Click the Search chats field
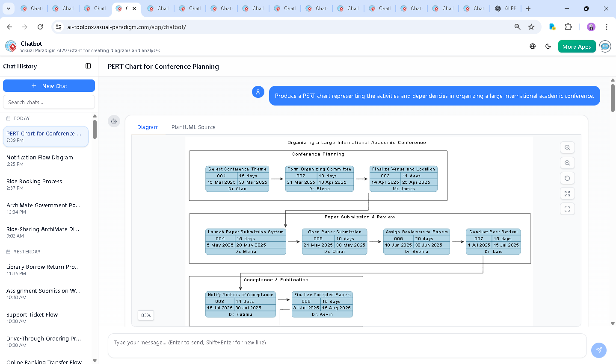 point(49,102)
